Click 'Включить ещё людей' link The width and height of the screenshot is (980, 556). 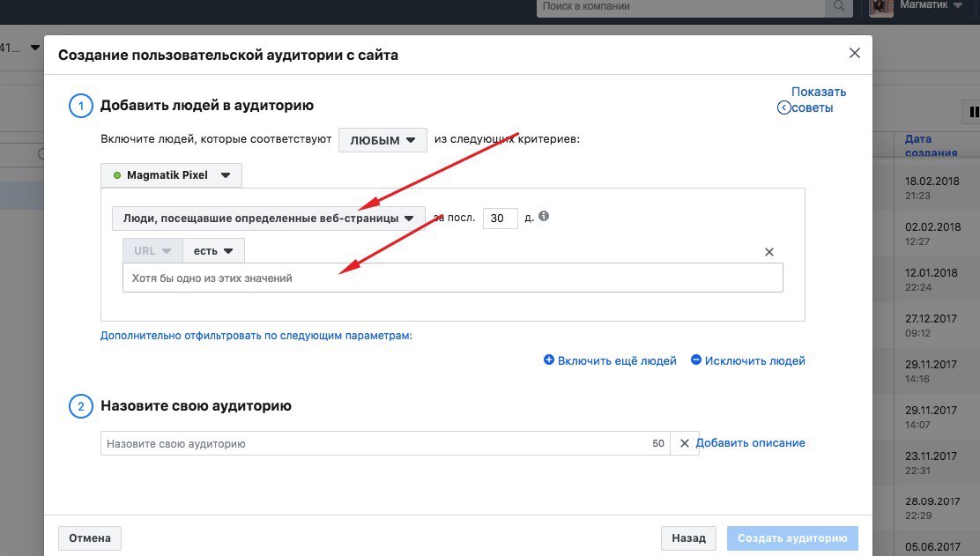click(x=617, y=360)
